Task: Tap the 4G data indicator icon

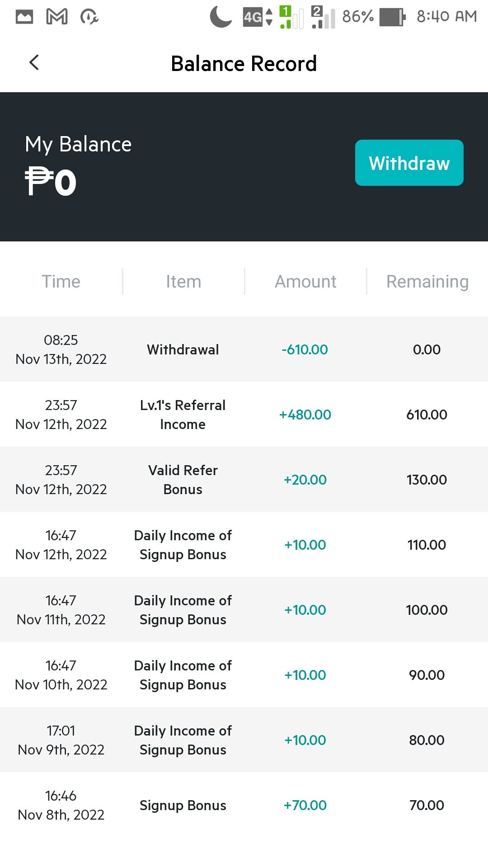Action: (x=258, y=17)
